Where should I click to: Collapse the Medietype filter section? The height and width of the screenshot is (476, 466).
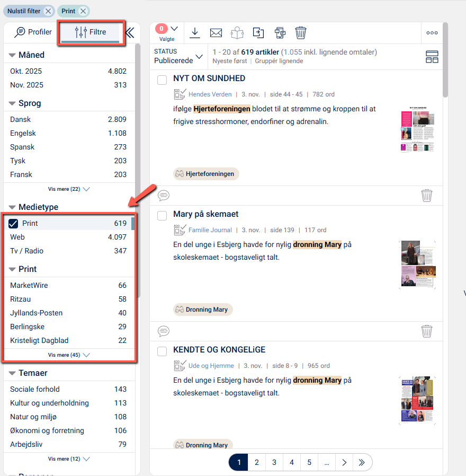12,207
